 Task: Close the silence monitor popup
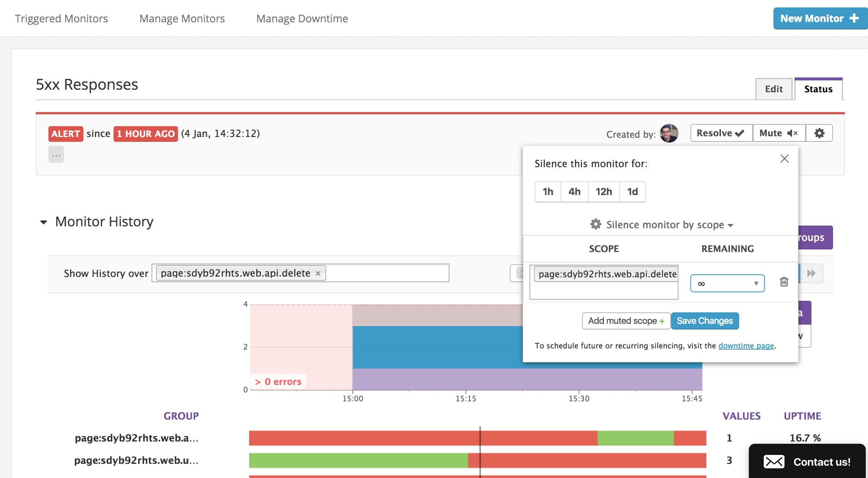pyautogui.click(x=784, y=159)
